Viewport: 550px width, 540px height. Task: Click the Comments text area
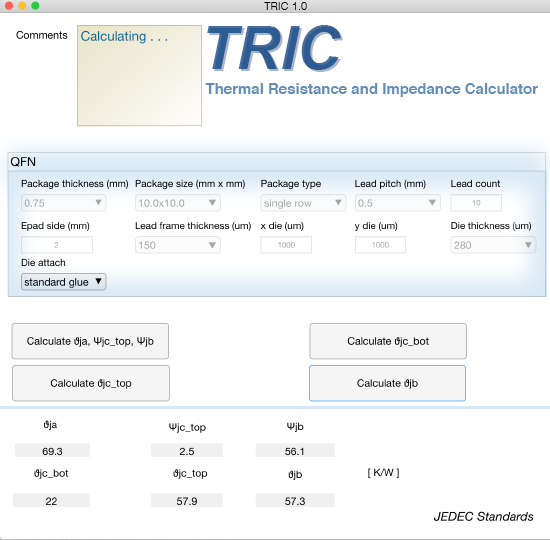(x=139, y=75)
